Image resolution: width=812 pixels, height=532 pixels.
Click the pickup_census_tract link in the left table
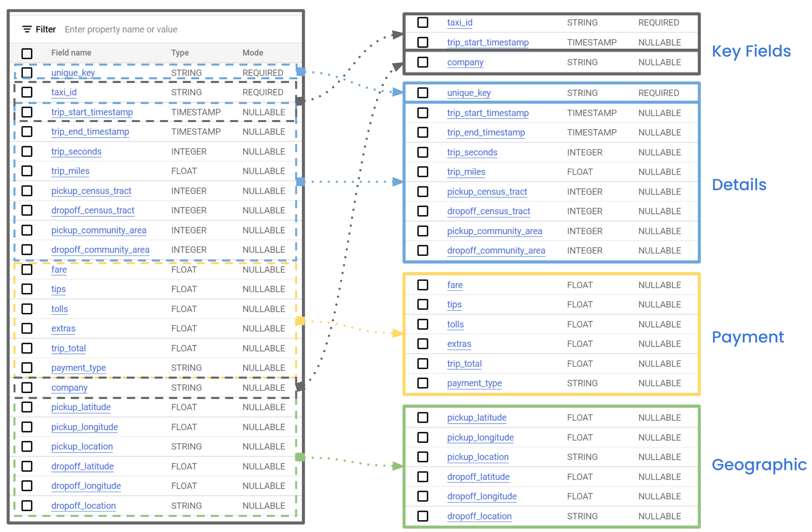pos(91,191)
